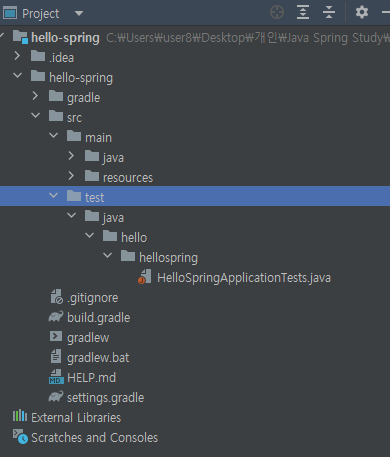This screenshot has height=457, width=390.
Task: Click the gradlew shell script icon
Action: 56,336
